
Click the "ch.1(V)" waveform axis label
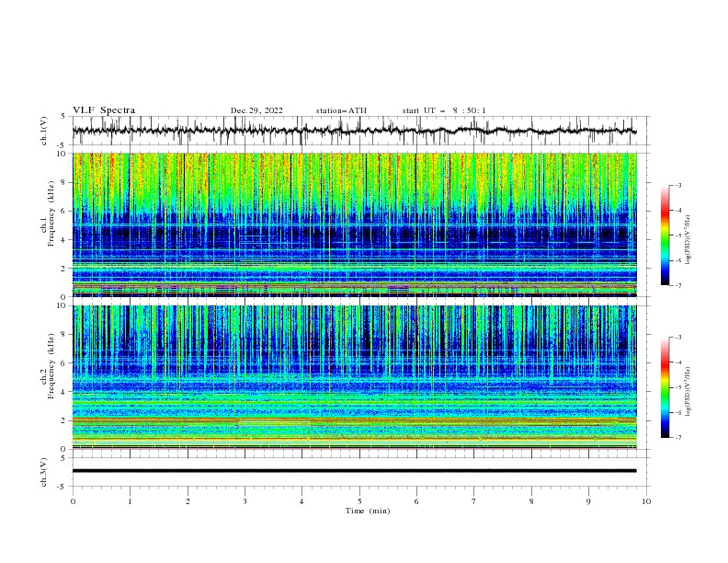click(44, 131)
